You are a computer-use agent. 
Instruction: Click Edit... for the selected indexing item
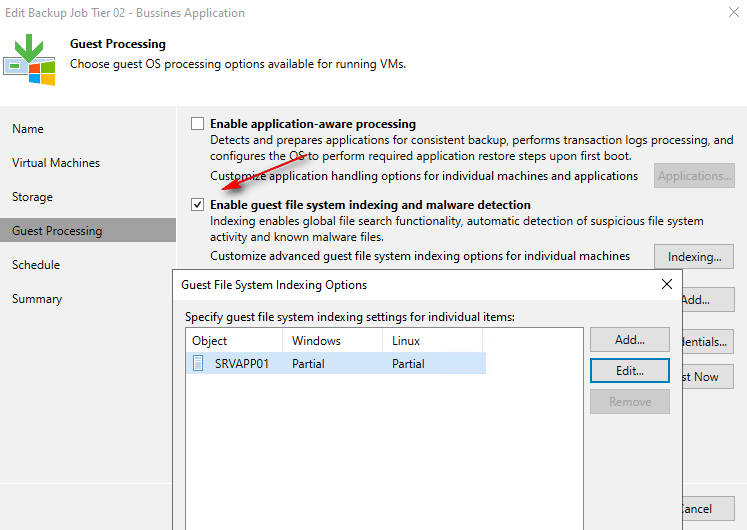pos(629,370)
